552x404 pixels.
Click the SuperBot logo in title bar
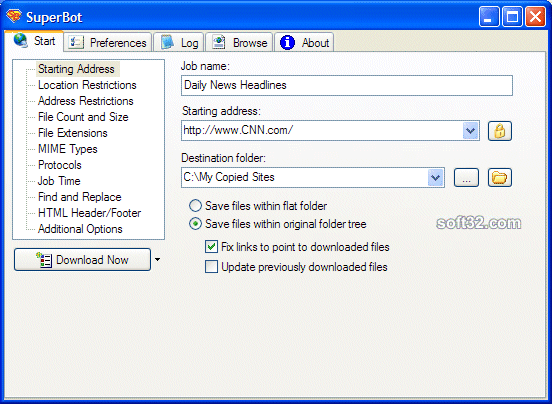coord(14,16)
